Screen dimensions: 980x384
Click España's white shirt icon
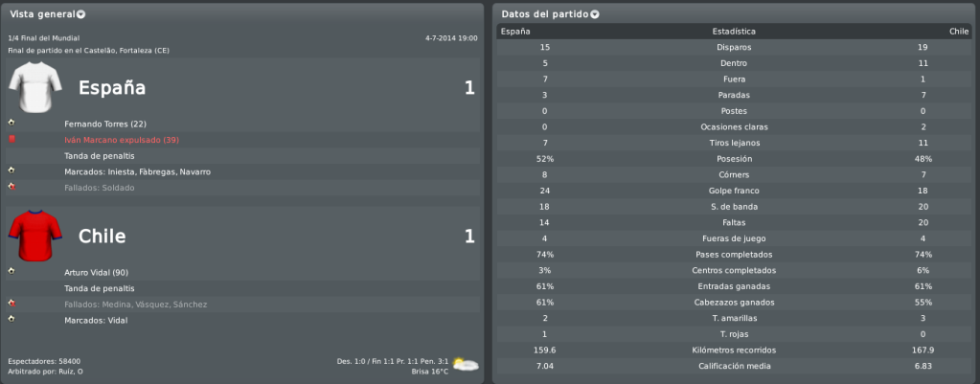click(x=35, y=87)
